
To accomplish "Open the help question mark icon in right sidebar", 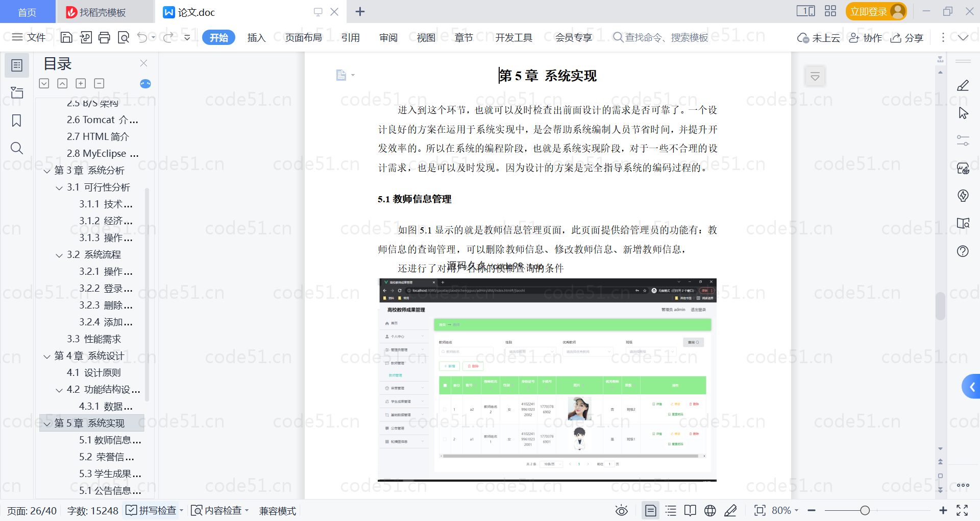I will [963, 251].
